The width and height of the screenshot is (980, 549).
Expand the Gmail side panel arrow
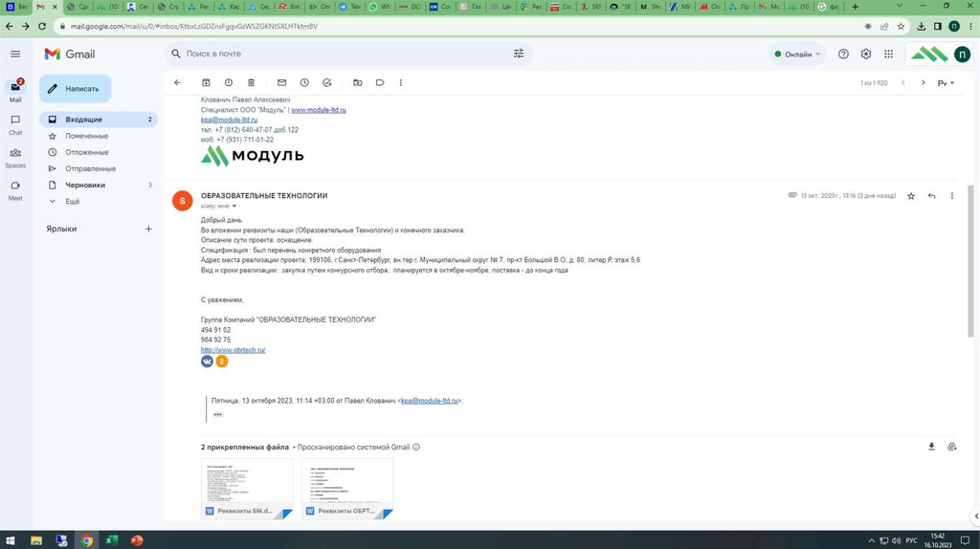975,516
